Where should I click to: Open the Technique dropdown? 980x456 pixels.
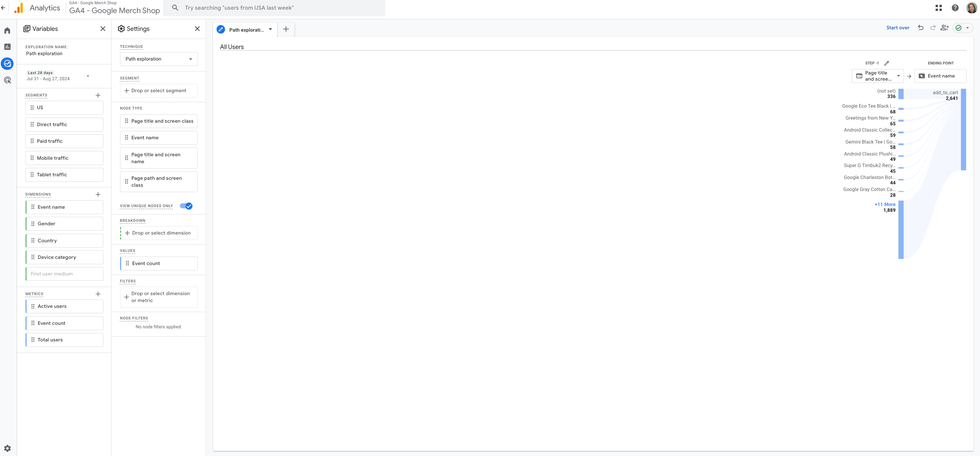pos(159,59)
